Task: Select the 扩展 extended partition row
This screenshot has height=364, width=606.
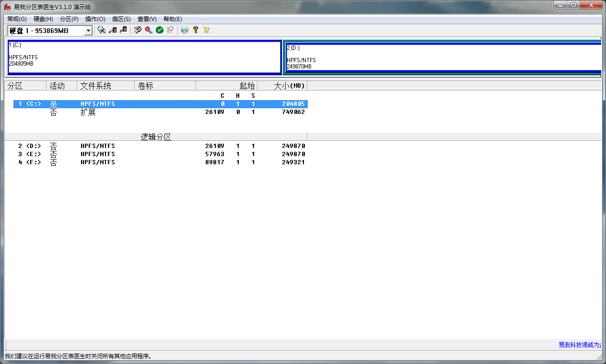Action: 161,112
